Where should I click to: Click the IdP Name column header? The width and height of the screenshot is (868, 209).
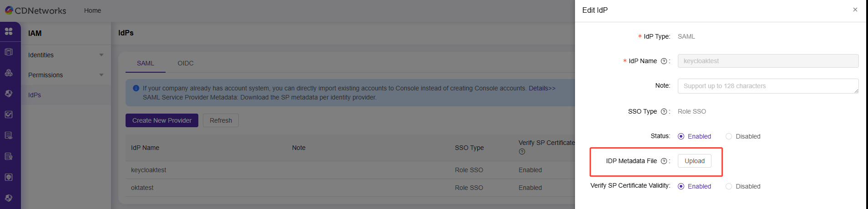pyautogui.click(x=145, y=148)
